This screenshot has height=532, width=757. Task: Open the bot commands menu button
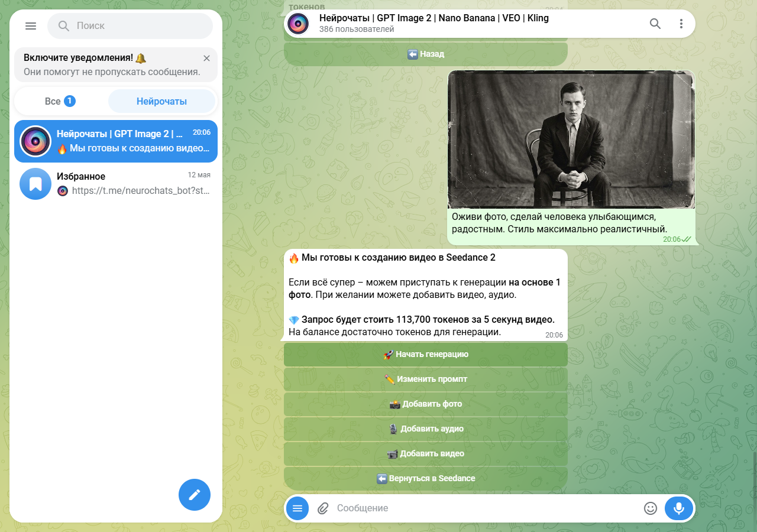[x=297, y=508]
